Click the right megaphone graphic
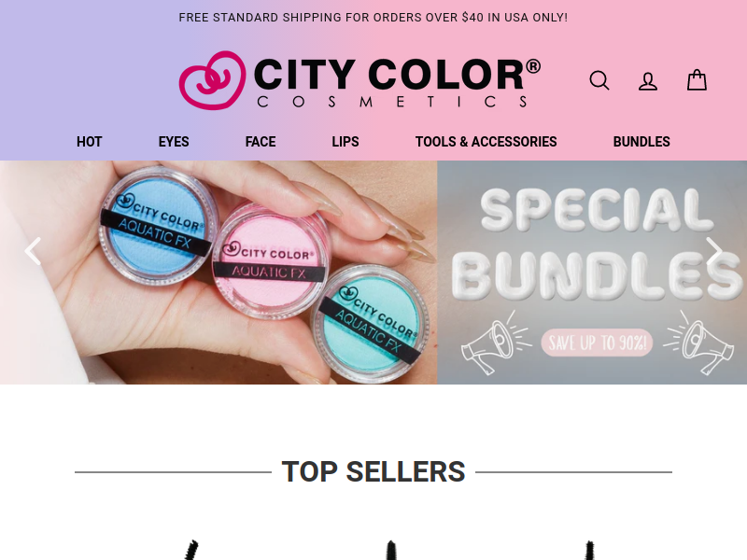The width and height of the screenshot is (747, 560). pyautogui.click(x=699, y=341)
